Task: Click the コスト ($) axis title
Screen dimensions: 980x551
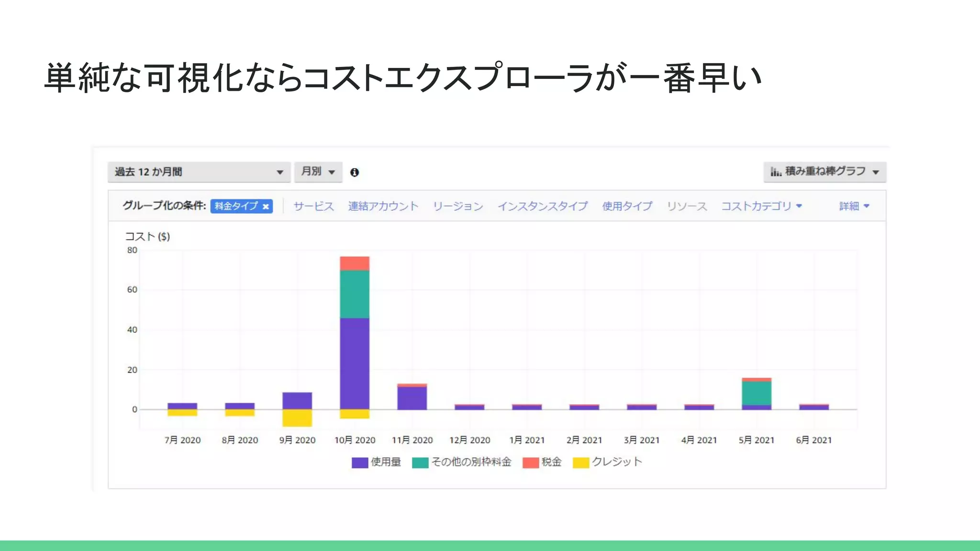Action: tap(147, 236)
